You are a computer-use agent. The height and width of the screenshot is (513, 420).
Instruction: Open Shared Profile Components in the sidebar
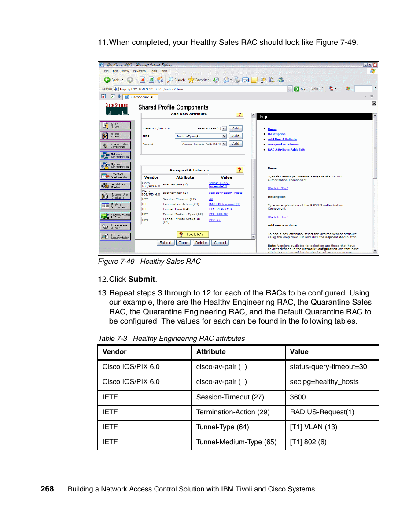pyautogui.click(x=115, y=145)
